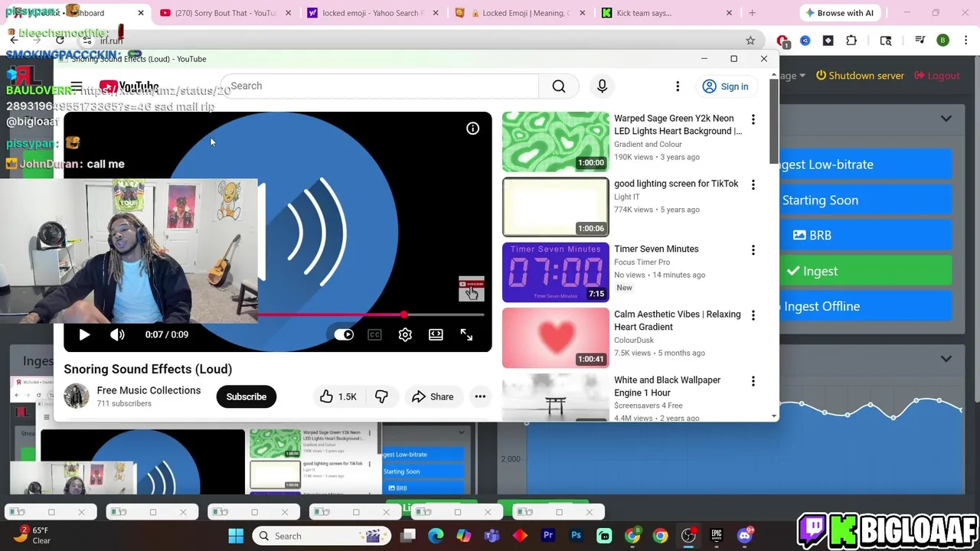Viewport: 980px width, 551px height.
Task: Start voice search with the microphone icon
Action: pyautogui.click(x=602, y=86)
